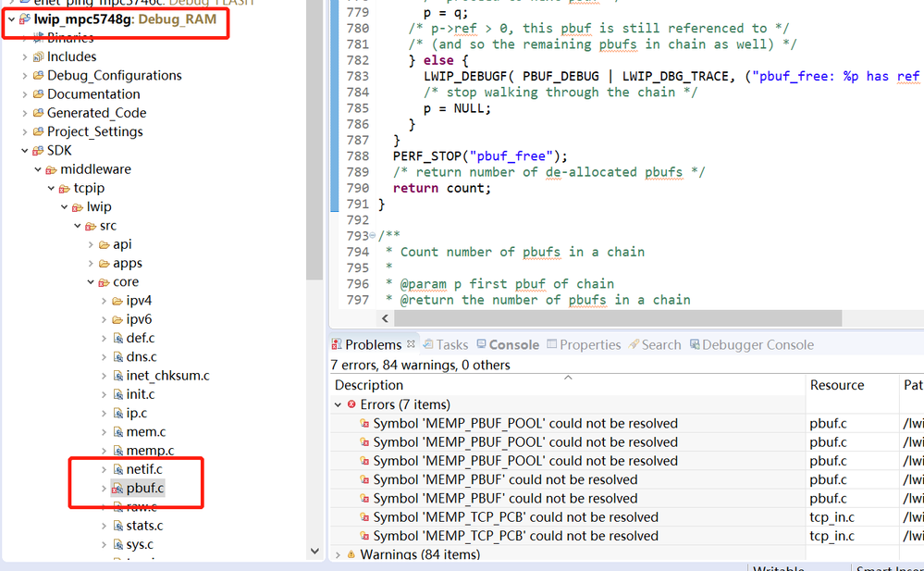Collapse the core folder arrow
The image size is (924, 571).
pyautogui.click(x=91, y=282)
